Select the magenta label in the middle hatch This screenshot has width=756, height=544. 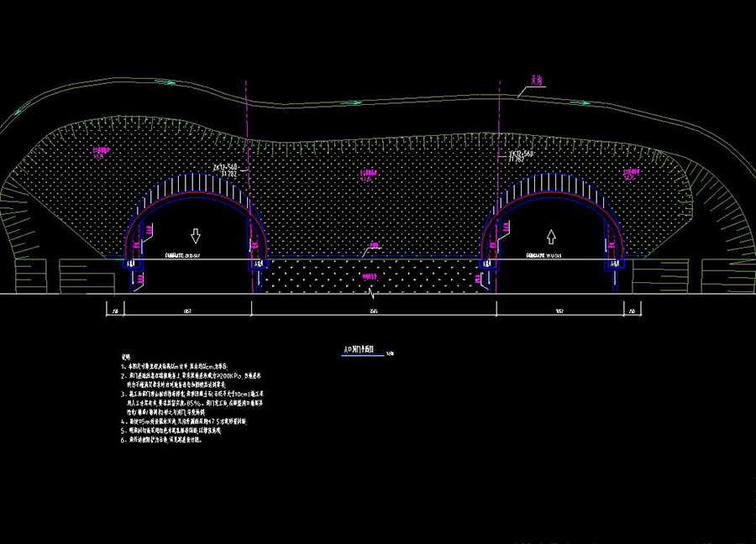[x=368, y=177]
